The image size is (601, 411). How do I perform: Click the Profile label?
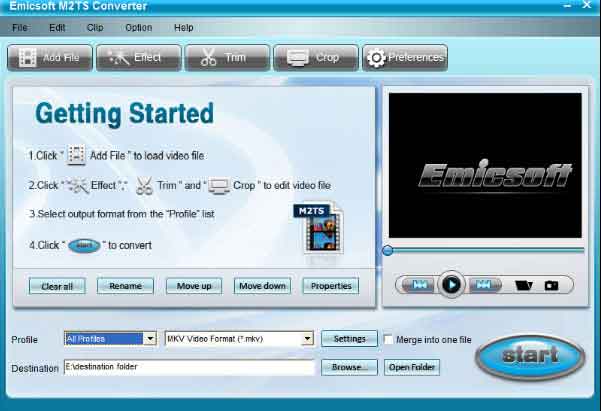(x=25, y=340)
